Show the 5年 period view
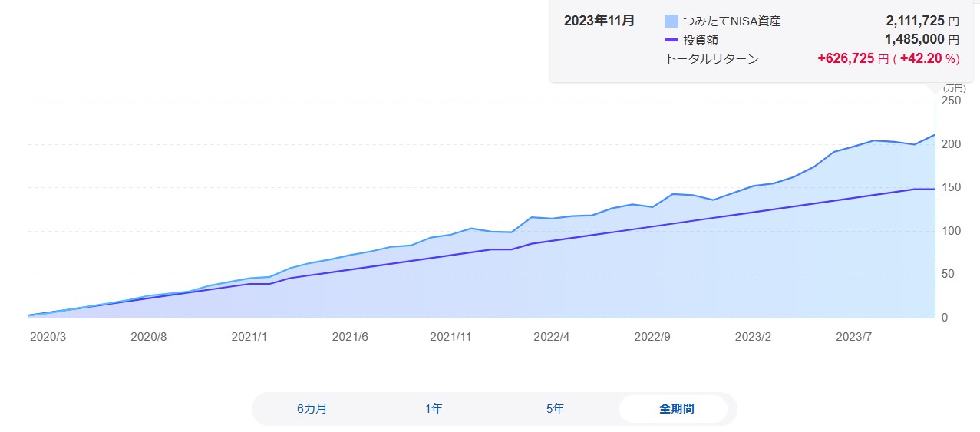980x432 pixels. pyautogui.click(x=555, y=409)
